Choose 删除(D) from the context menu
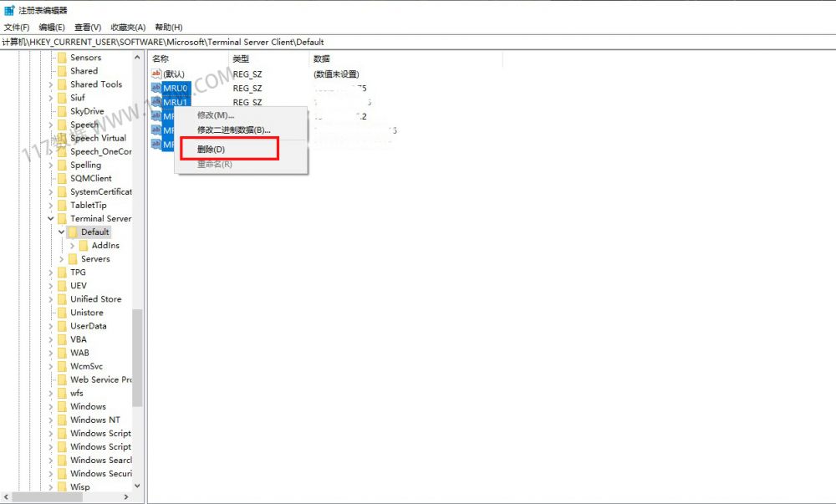 pyautogui.click(x=211, y=150)
